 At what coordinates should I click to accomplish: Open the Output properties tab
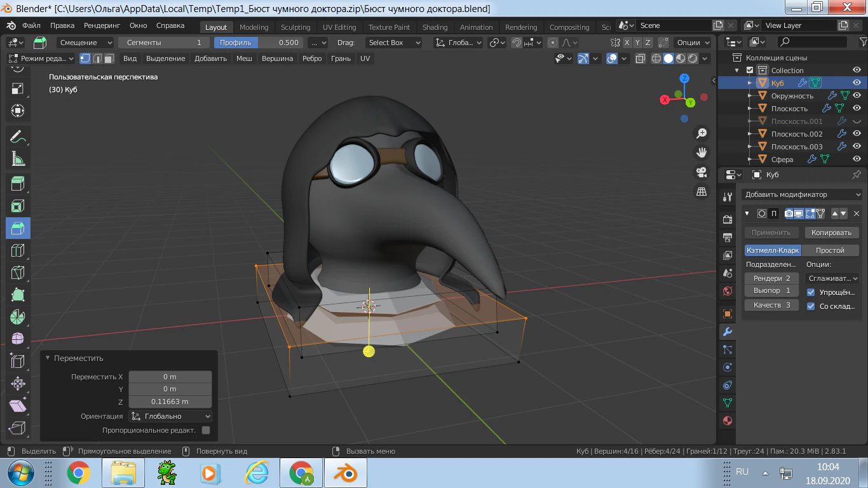tap(728, 237)
